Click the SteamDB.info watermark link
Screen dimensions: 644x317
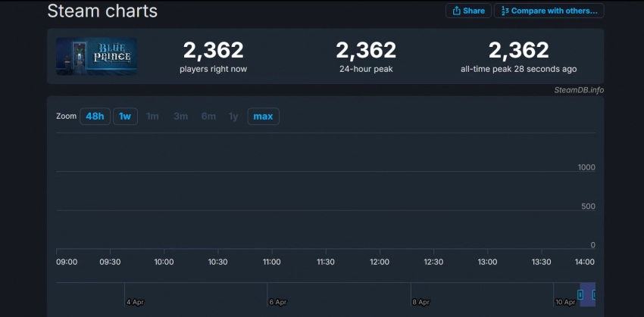[x=578, y=90]
